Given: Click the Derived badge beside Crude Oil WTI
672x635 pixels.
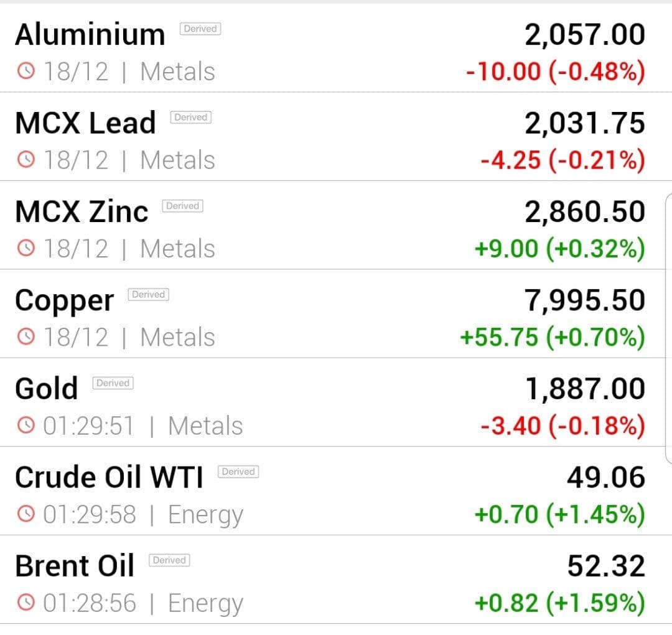Looking at the screenshot, I should coord(238,472).
